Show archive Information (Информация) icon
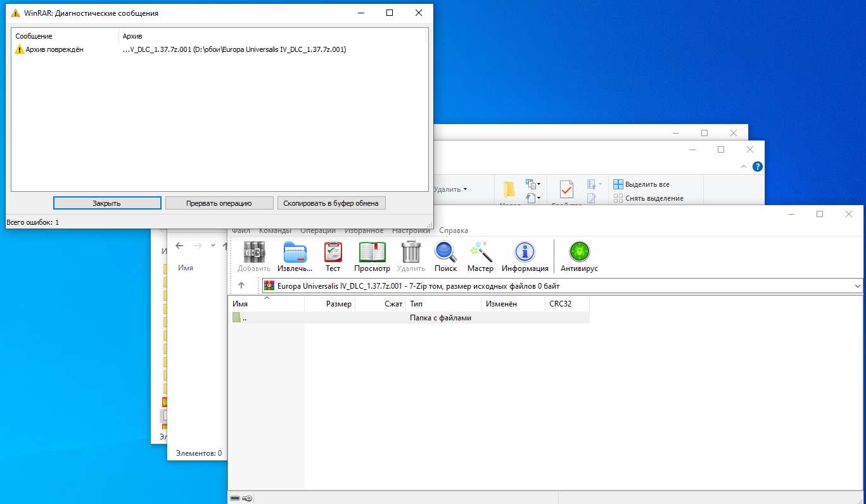This screenshot has height=504, width=866. [x=525, y=252]
